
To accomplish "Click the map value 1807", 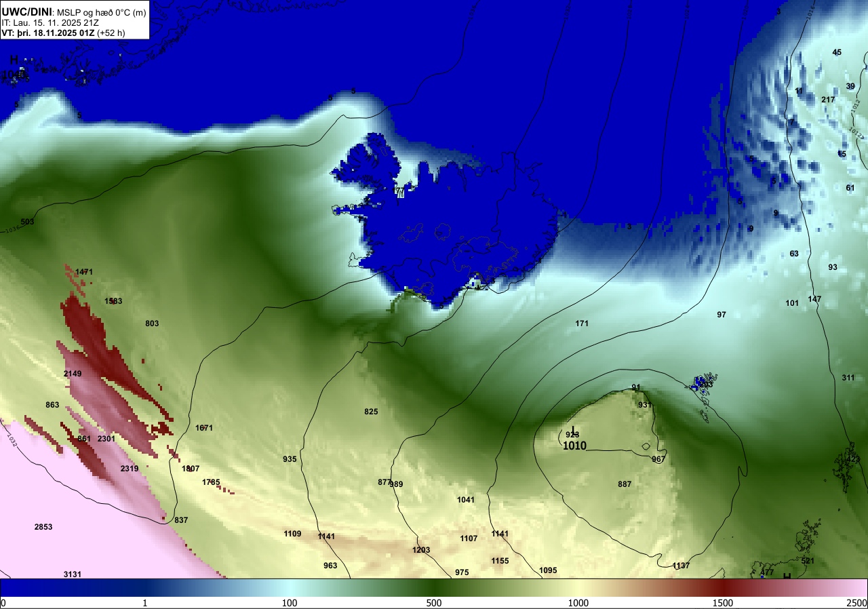I will click(191, 469).
